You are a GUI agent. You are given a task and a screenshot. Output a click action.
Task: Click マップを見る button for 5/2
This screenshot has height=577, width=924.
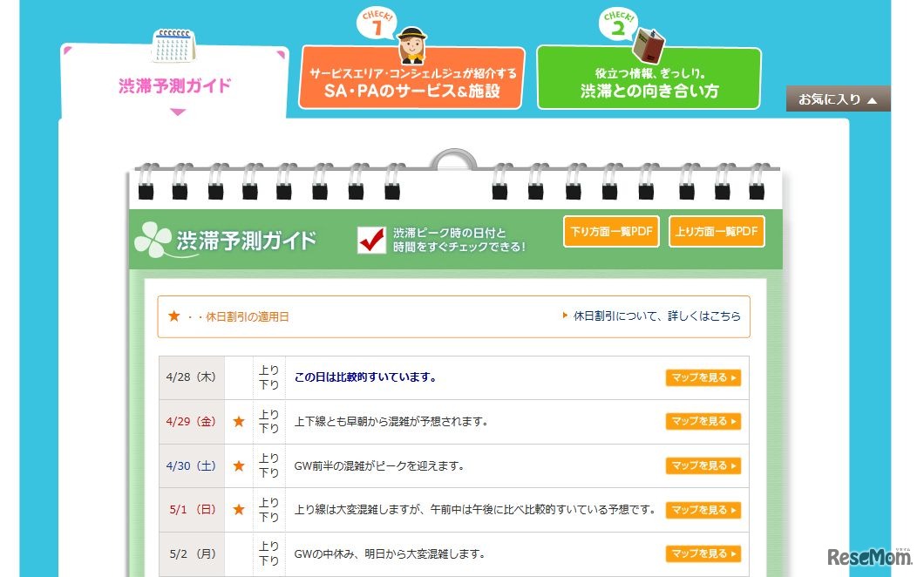pyautogui.click(x=703, y=554)
